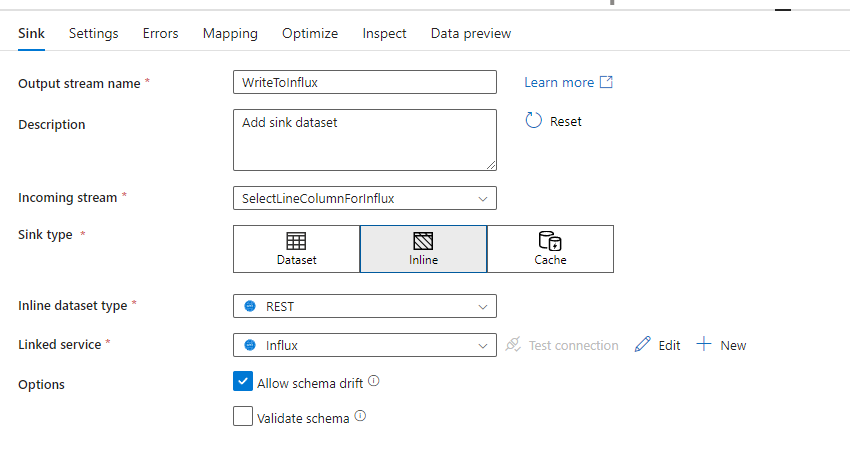This screenshot has height=456, width=850.
Task: Show info tooltip for Allow schema drift
Action: (374, 381)
